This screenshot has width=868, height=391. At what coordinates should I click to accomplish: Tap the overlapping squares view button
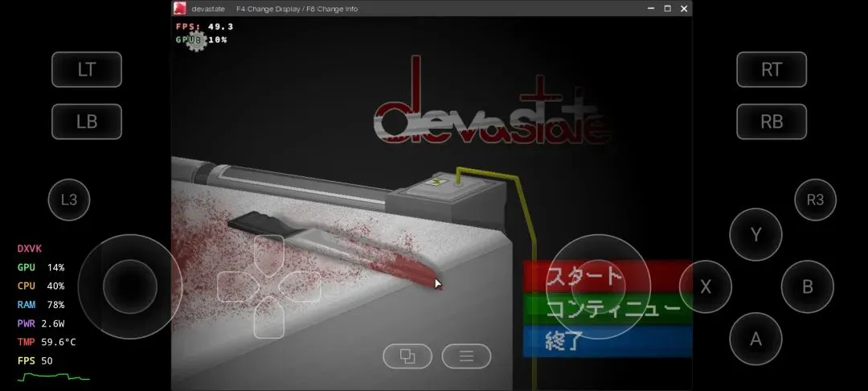pos(407,356)
